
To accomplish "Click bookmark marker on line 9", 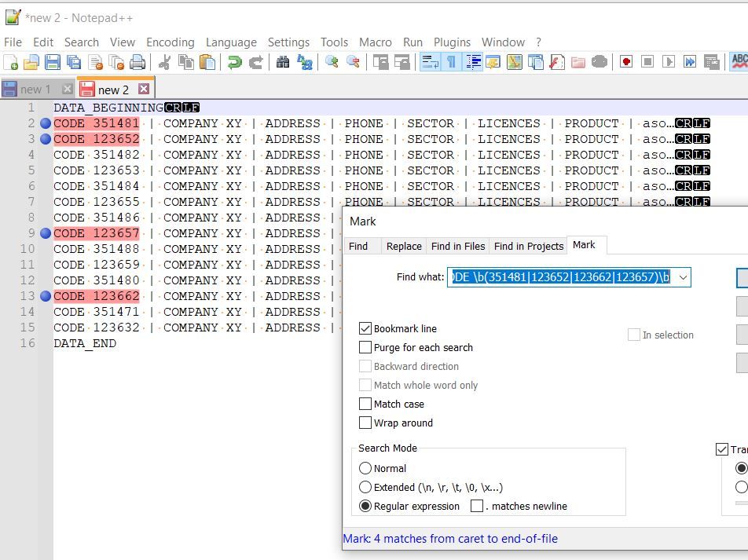I will click(x=46, y=233).
